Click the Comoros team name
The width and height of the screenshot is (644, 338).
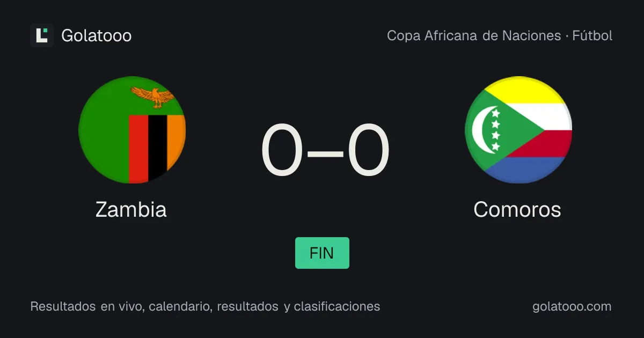pyautogui.click(x=517, y=209)
